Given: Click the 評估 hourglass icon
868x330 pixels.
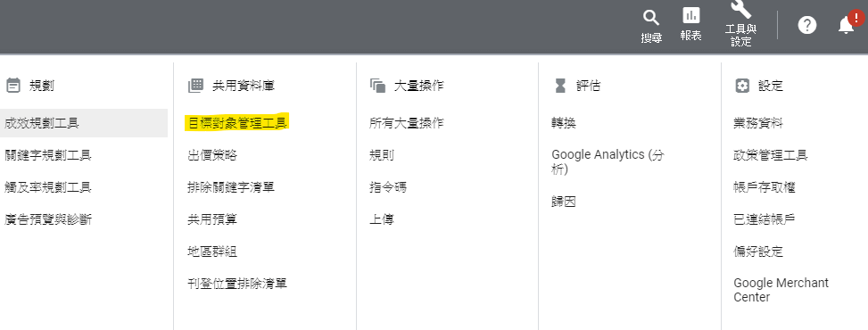Looking at the screenshot, I should click(x=560, y=86).
